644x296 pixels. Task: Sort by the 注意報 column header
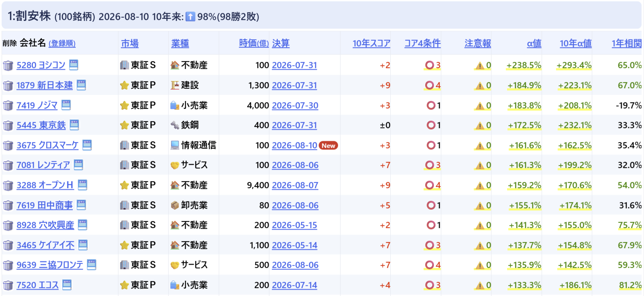tap(478, 44)
